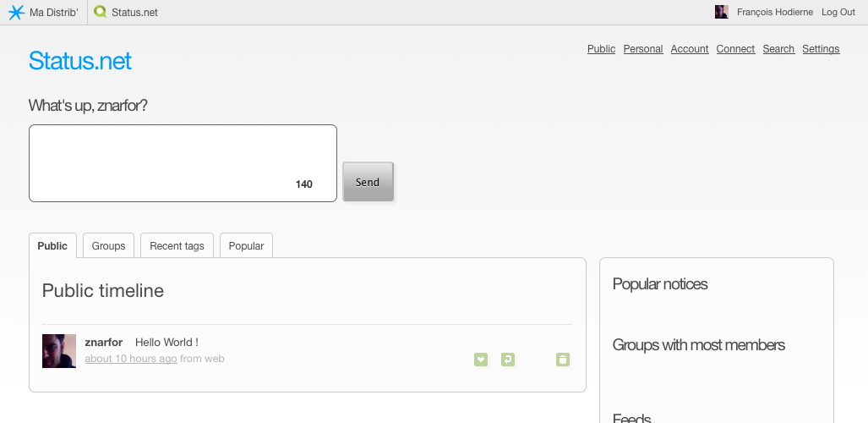This screenshot has height=423, width=868.
Task: Open the Settings navigation link
Action: (x=821, y=49)
